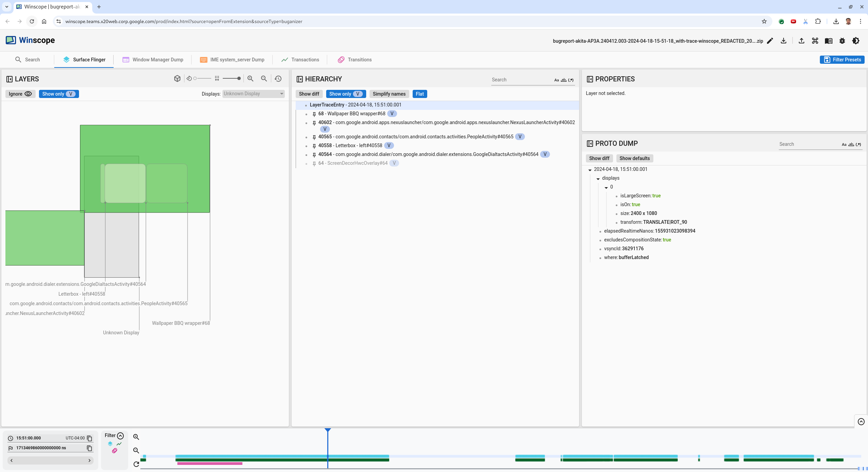The image size is (868, 472).
Task: Toggle the Flat hierarchy view
Action: (x=419, y=94)
